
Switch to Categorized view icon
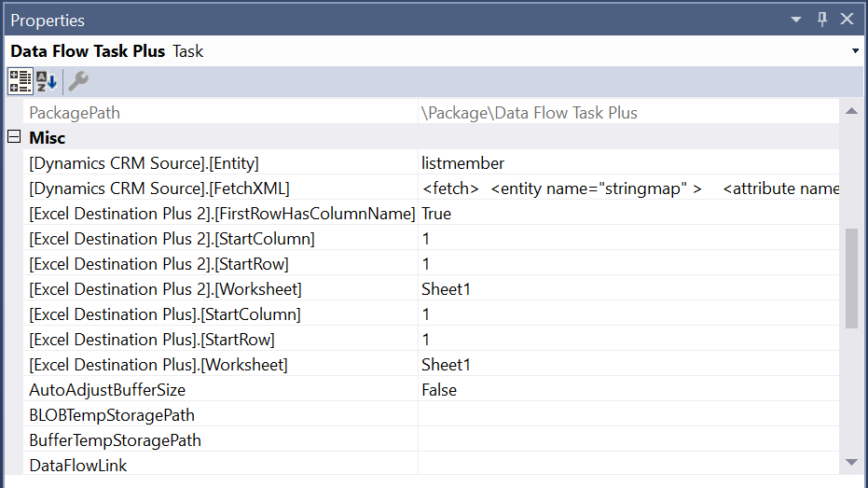pos(20,81)
